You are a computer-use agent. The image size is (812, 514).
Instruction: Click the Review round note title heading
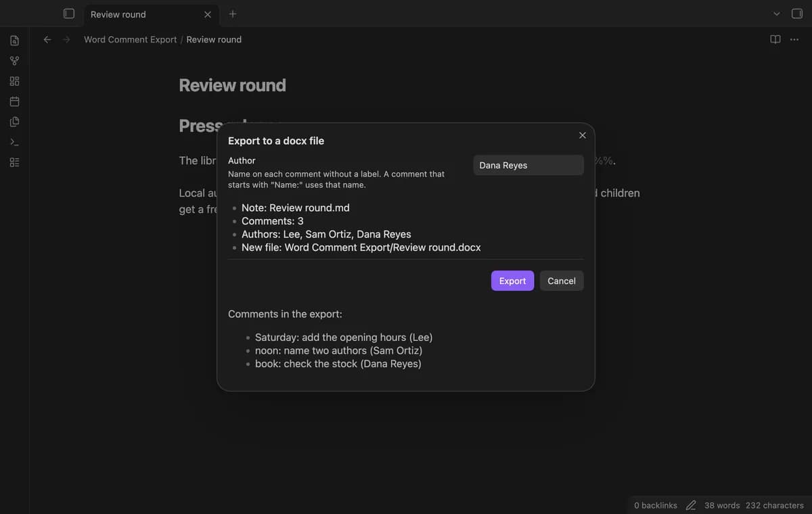[232, 85]
